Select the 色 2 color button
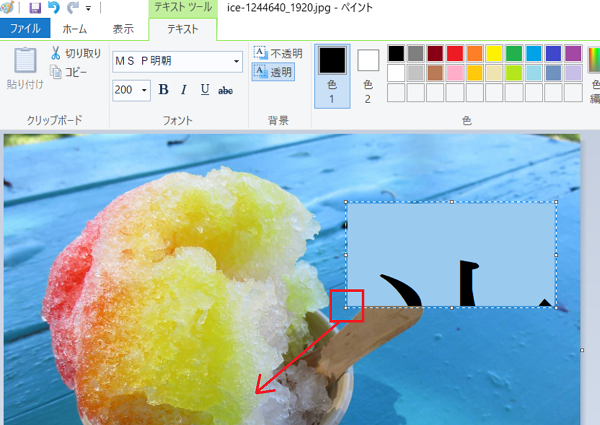The image size is (600, 425). coord(368,76)
